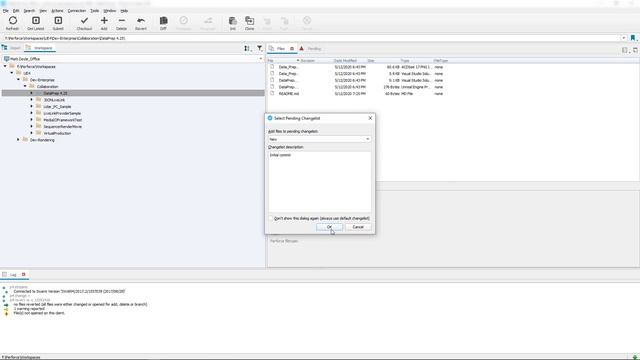640x360 pixels.
Task: Click the changelist description text box
Action: pyautogui.click(x=320, y=182)
